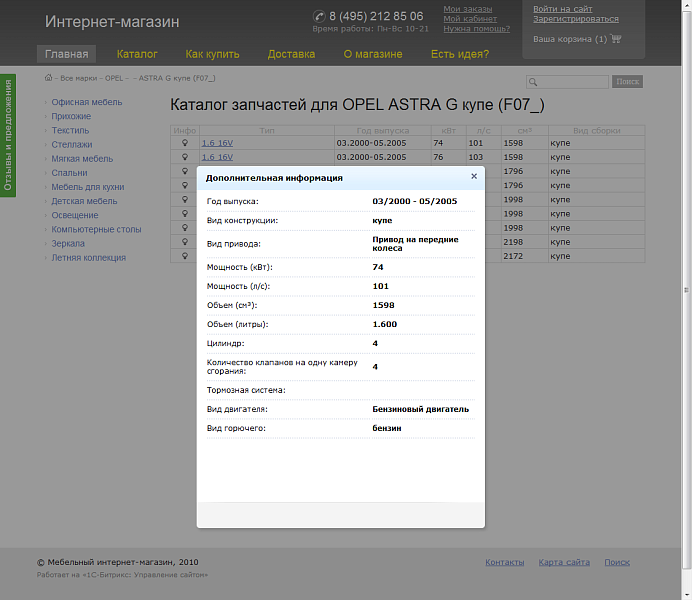Close the Дополнительная информация dialog
The image size is (692, 600).
click(x=474, y=176)
